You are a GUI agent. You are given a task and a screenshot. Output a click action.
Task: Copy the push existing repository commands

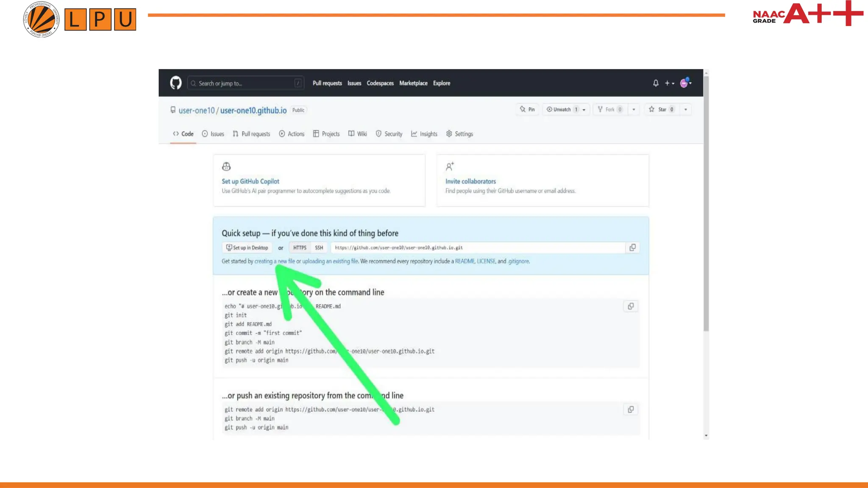coord(631,409)
